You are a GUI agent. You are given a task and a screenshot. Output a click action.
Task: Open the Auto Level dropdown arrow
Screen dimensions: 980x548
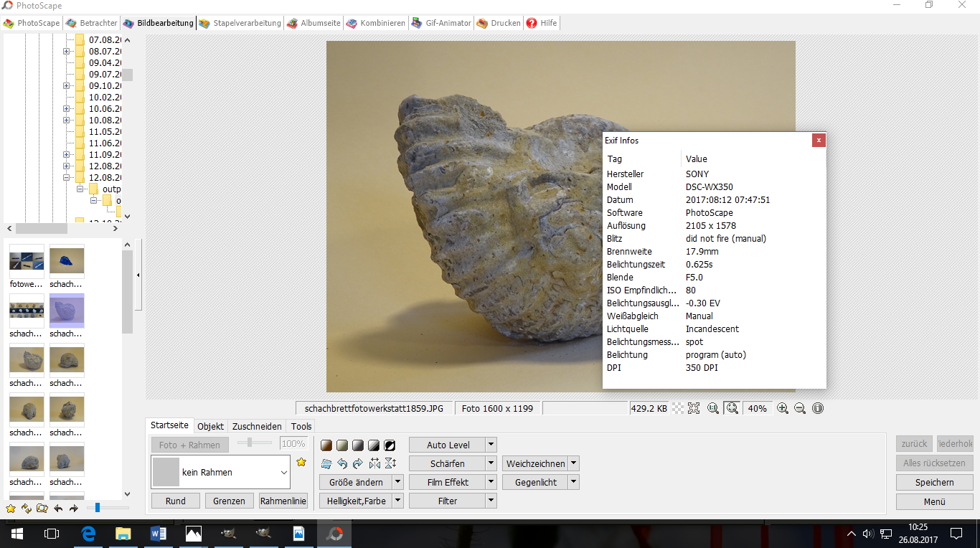coord(491,445)
